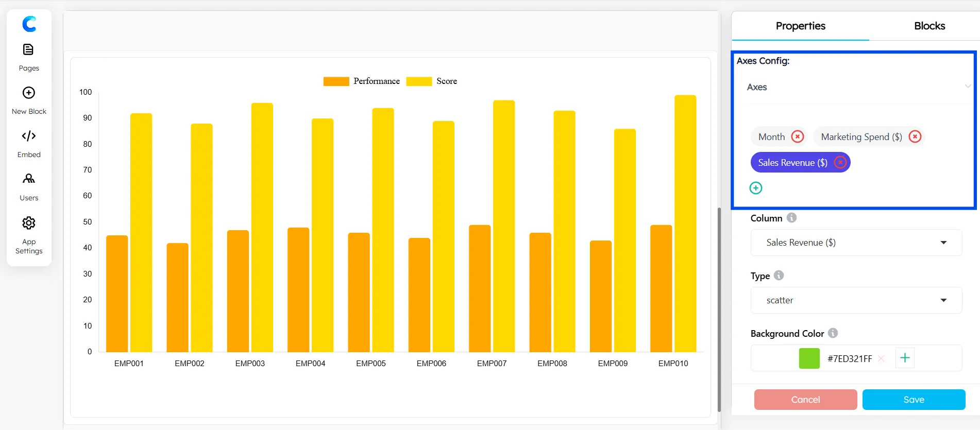Viewport: 980px width, 430px height.
Task: Switch to the Properties tab
Action: (x=800, y=26)
